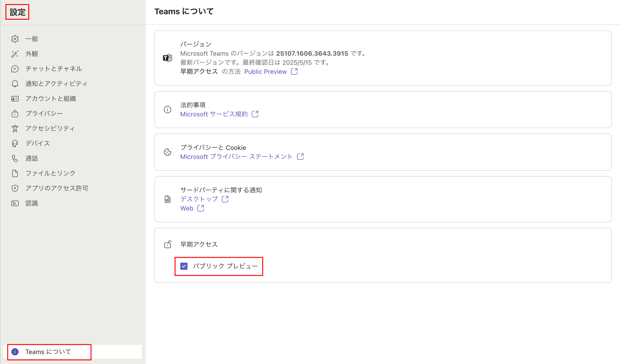Click the bold 早期アクセス text in バージョン card
This screenshot has height=364, width=620.
click(199, 72)
